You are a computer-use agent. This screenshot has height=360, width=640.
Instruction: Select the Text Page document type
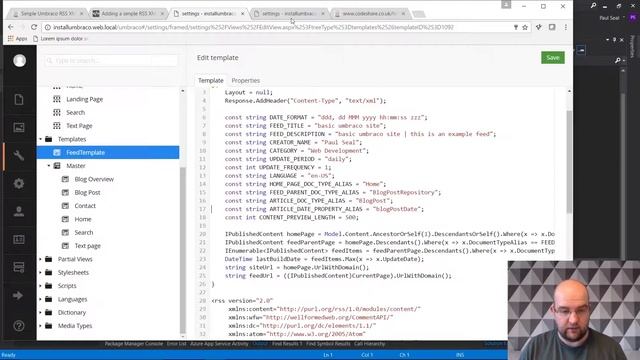(79, 126)
